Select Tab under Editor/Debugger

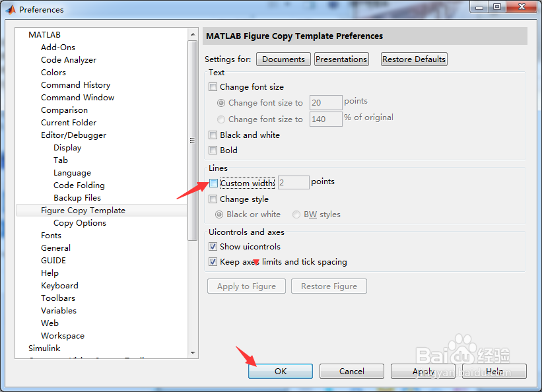click(61, 160)
